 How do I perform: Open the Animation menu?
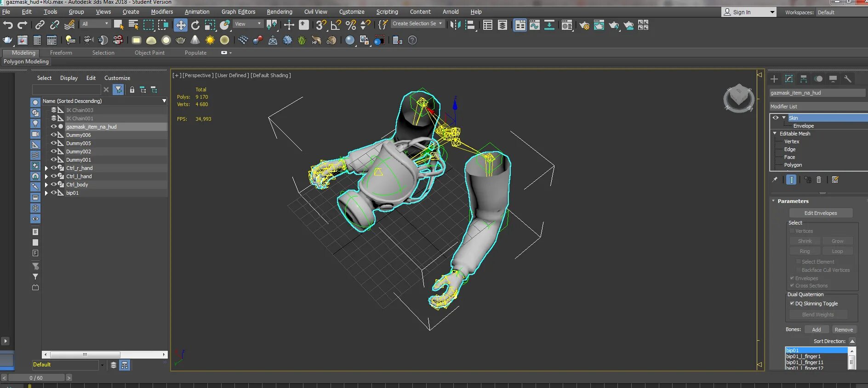pos(197,12)
